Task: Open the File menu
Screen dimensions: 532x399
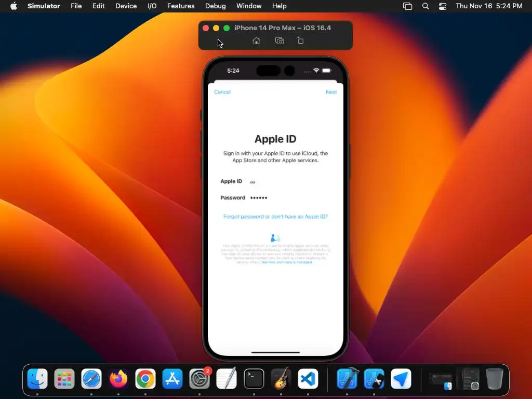Action: point(76,6)
